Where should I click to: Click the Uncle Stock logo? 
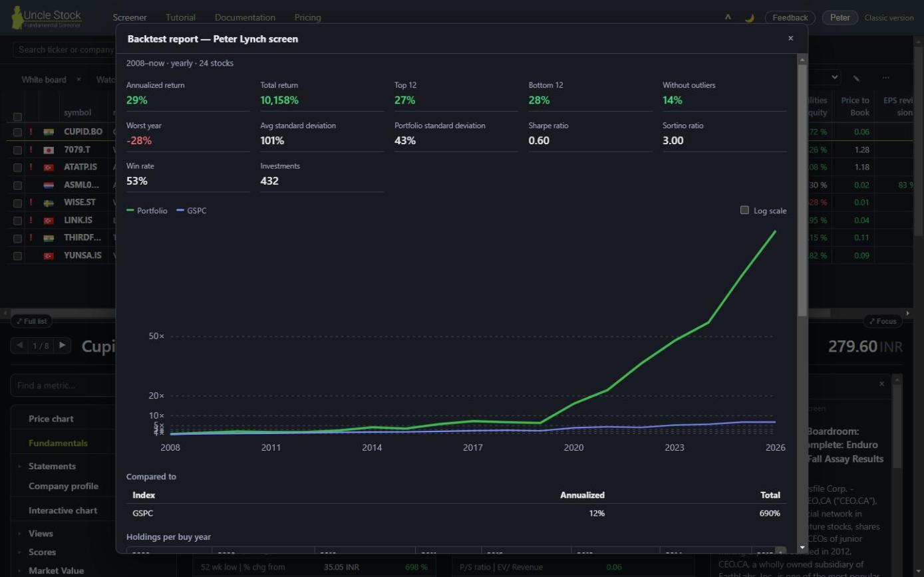pyautogui.click(x=47, y=18)
